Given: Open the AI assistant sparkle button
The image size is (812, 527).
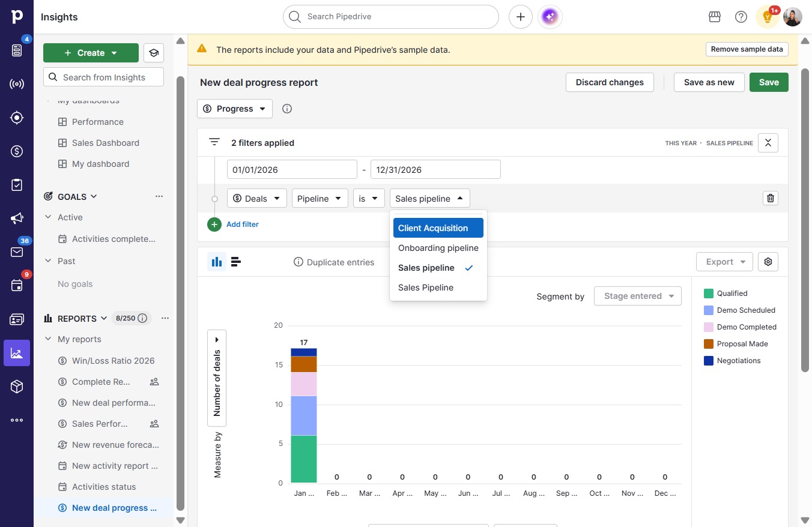Looking at the screenshot, I should pos(550,17).
